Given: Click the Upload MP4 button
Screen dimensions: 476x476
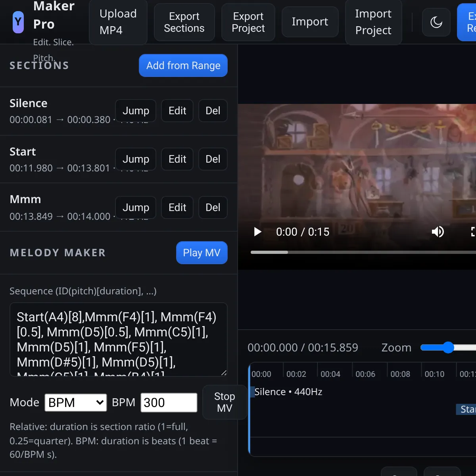Looking at the screenshot, I should pos(118,22).
